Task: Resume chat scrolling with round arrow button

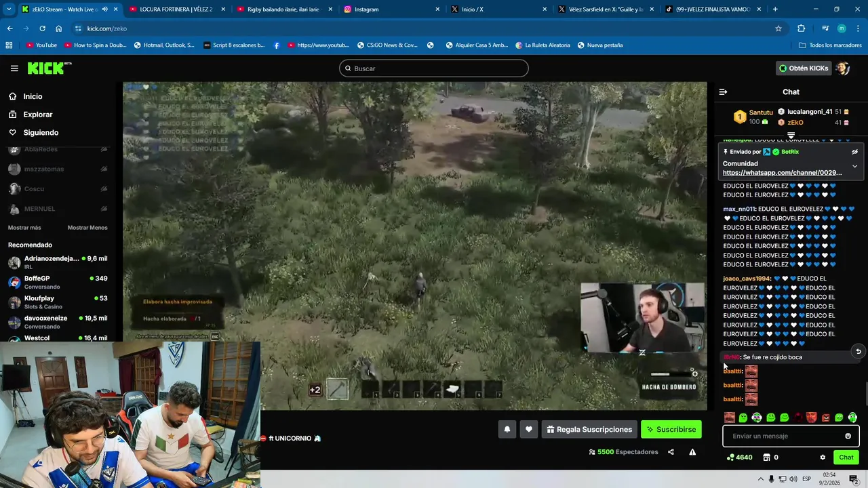Action: tap(858, 351)
